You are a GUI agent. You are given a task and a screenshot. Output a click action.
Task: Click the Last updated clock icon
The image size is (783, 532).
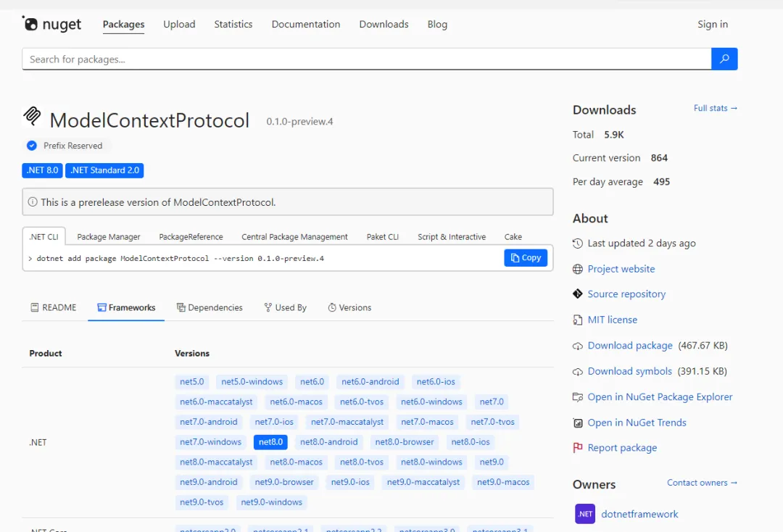(578, 244)
